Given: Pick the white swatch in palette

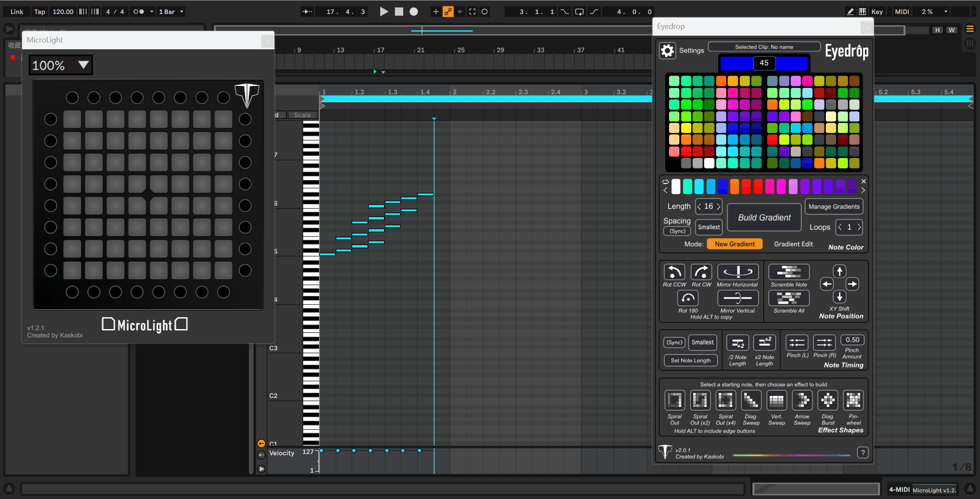Looking at the screenshot, I should (x=709, y=163).
